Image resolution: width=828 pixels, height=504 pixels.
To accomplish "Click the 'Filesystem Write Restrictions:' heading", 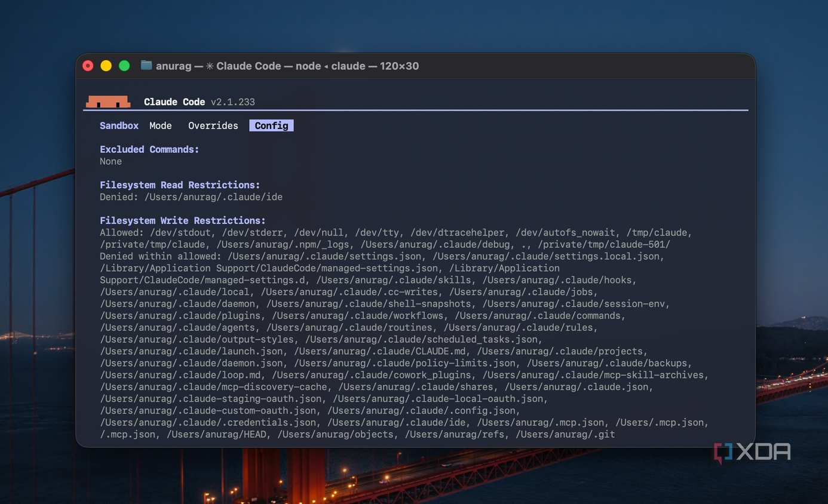I will (x=183, y=220).
